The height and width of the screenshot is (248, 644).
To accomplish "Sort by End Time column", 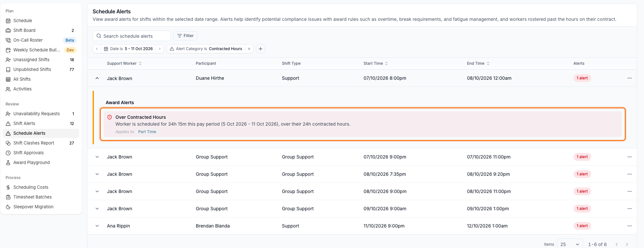I will 478,63.
